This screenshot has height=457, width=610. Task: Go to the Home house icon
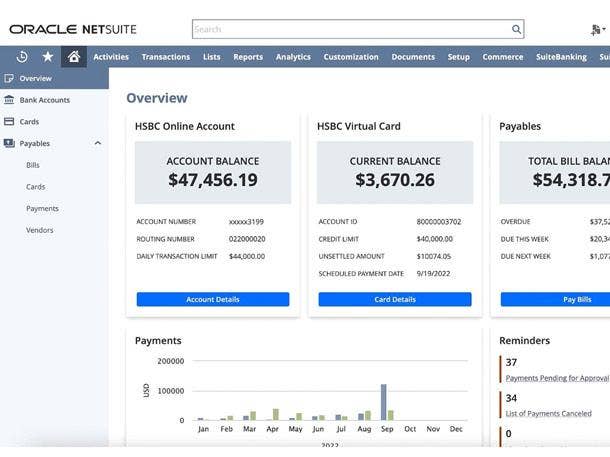click(73, 57)
